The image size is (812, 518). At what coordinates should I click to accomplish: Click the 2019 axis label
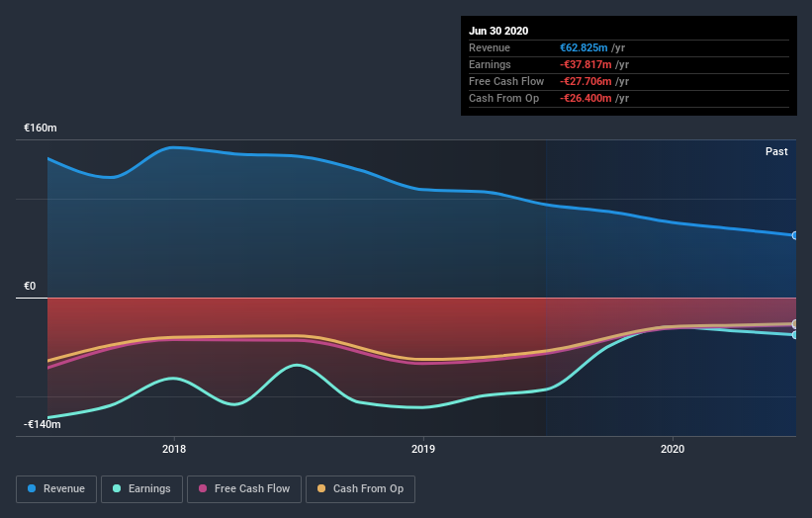tap(423, 449)
